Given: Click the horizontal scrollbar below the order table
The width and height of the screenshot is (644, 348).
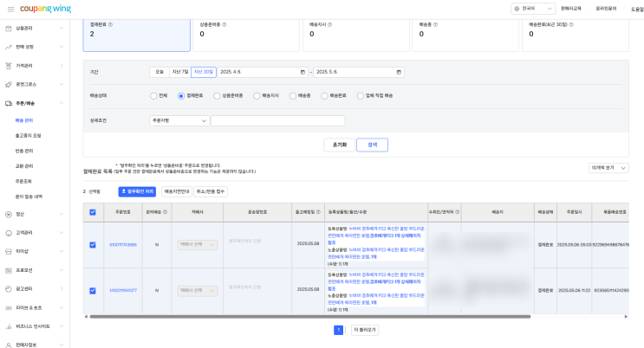Looking at the screenshot, I should coord(310,316).
